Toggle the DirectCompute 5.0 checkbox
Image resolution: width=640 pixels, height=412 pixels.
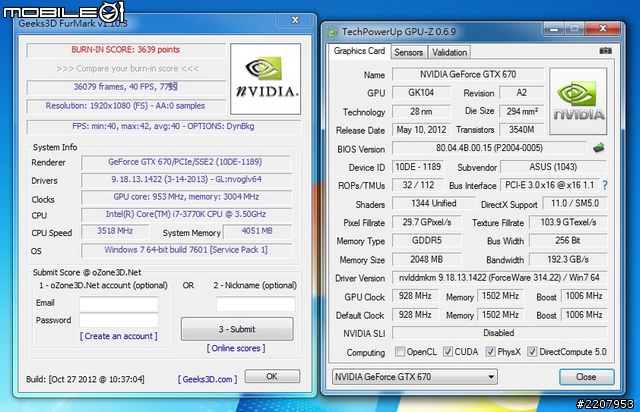click(x=532, y=352)
